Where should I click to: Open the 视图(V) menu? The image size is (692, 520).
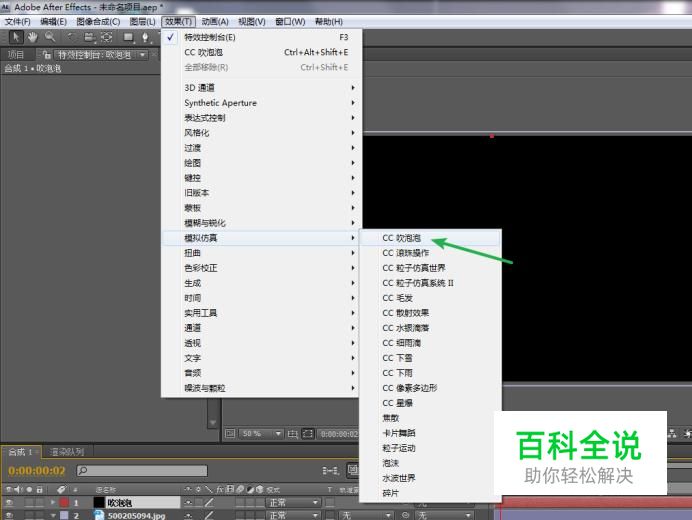coord(252,22)
